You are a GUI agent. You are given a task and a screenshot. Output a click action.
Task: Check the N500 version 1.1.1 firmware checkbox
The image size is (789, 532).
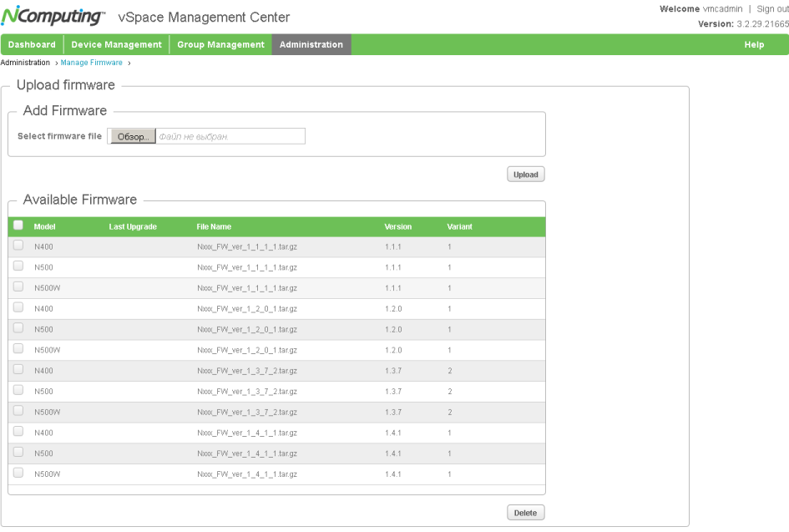[x=18, y=266]
